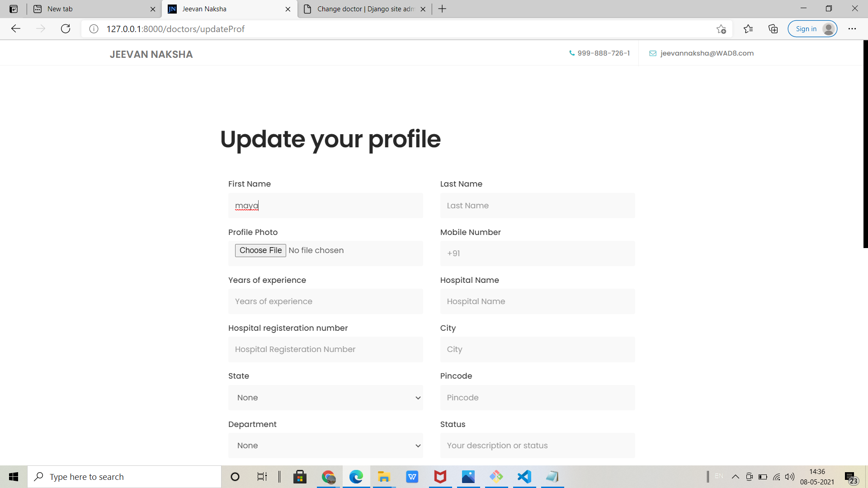Open the Collections icon in toolbar
Image resolution: width=868 pixels, height=488 pixels.
(x=773, y=29)
